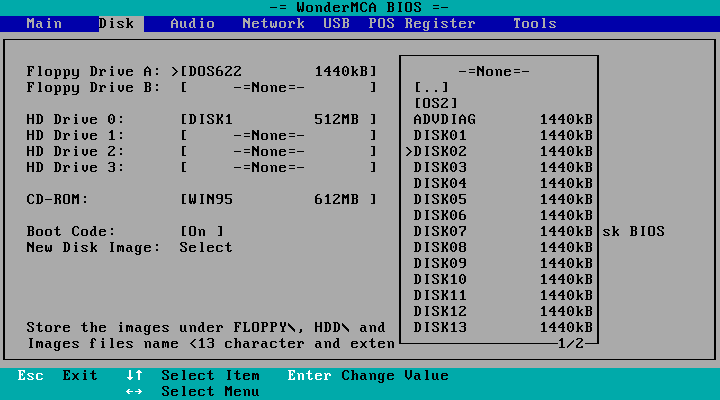Switch to the Audio tab

pos(192,23)
